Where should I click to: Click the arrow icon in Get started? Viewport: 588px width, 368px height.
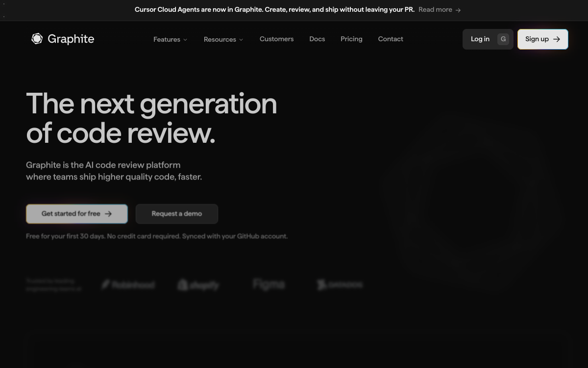point(108,214)
